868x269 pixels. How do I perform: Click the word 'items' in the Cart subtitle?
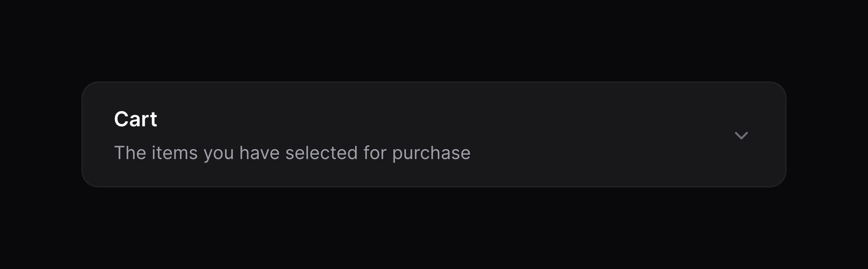[174, 153]
